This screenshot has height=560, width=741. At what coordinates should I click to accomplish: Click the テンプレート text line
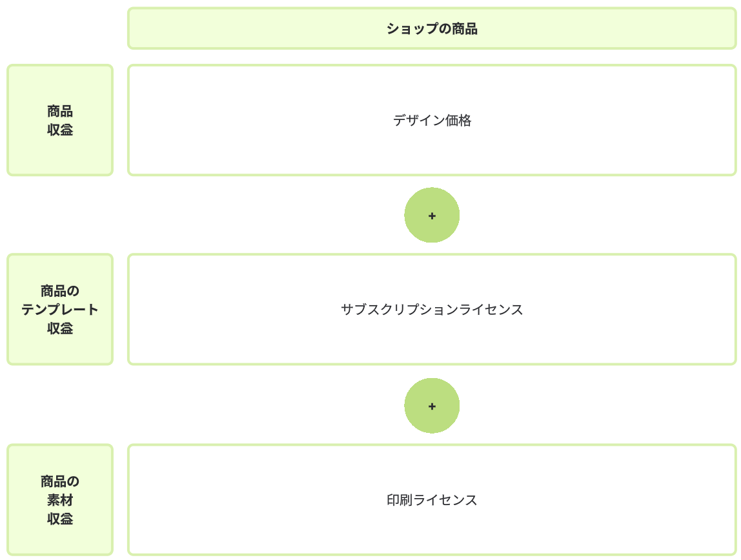click(x=60, y=310)
